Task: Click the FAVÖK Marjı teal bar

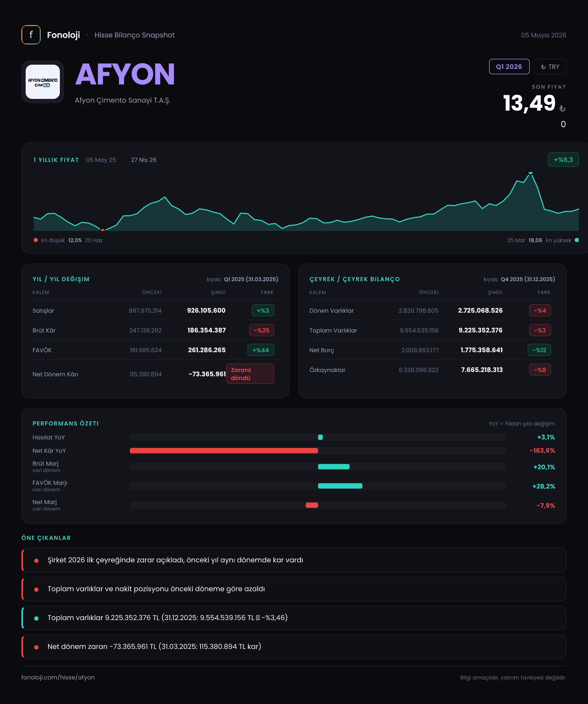Action: coord(340,486)
